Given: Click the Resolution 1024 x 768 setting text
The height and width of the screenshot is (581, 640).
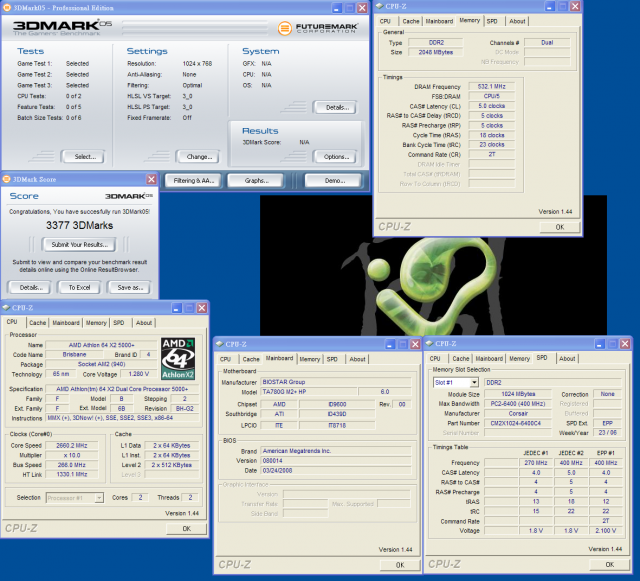Looking at the screenshot, I should pos(197,64).
